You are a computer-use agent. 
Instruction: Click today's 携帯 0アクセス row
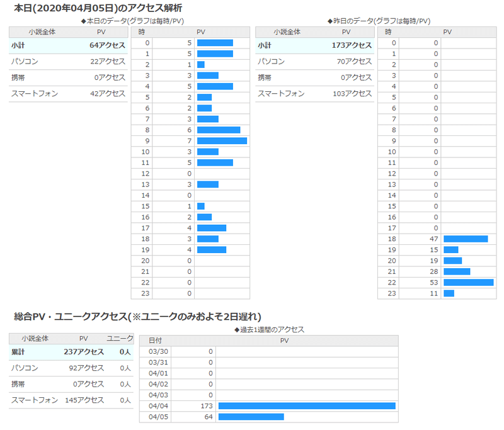click(x=68, y=77)
